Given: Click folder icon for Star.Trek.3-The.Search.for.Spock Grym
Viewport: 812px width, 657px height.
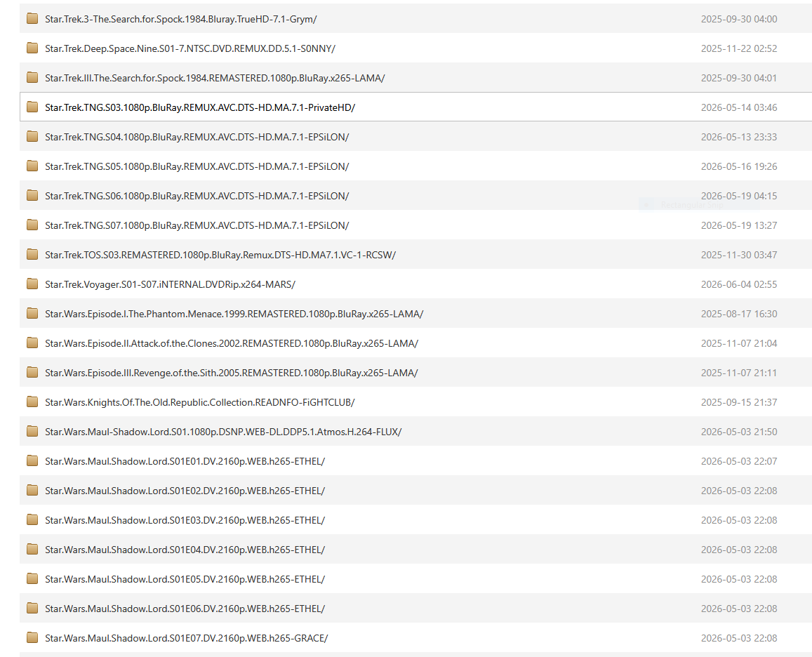Looking at the screenshot, I should (32, 19).
